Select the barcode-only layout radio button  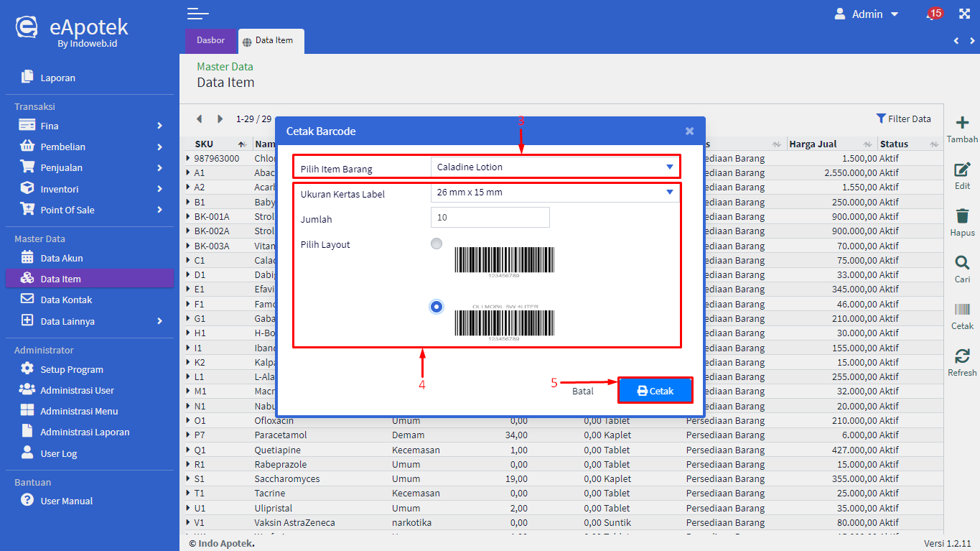pyautogui.click(x=437, y=244)
